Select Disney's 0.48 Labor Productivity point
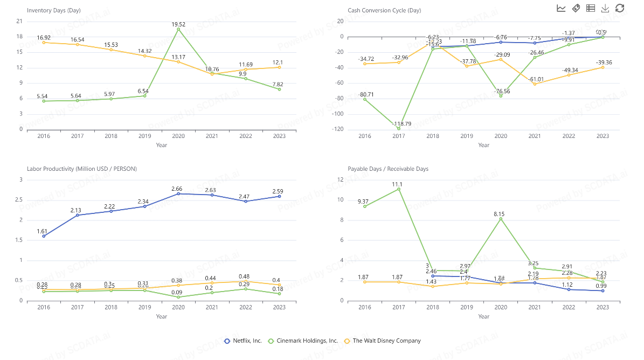644x360 pixels. coord(246,281)
